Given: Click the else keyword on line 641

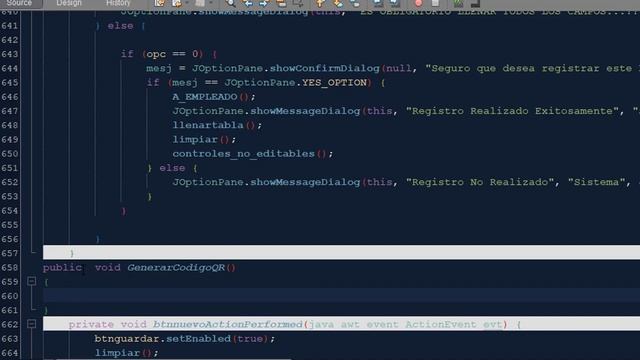Looking at the screenshot, I should pyautogui.click(x=120, y=26).
